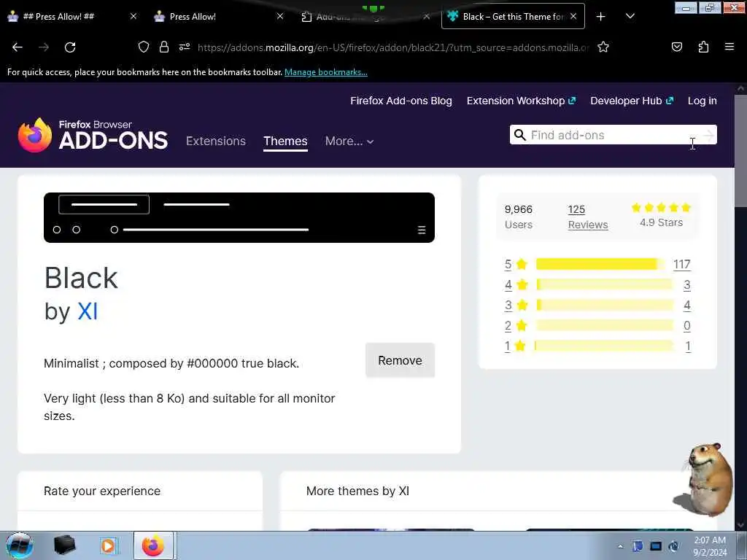This screenshot has height=560, width=747.
Task: Open a new tab with plus button
Action: coord(601,17)
